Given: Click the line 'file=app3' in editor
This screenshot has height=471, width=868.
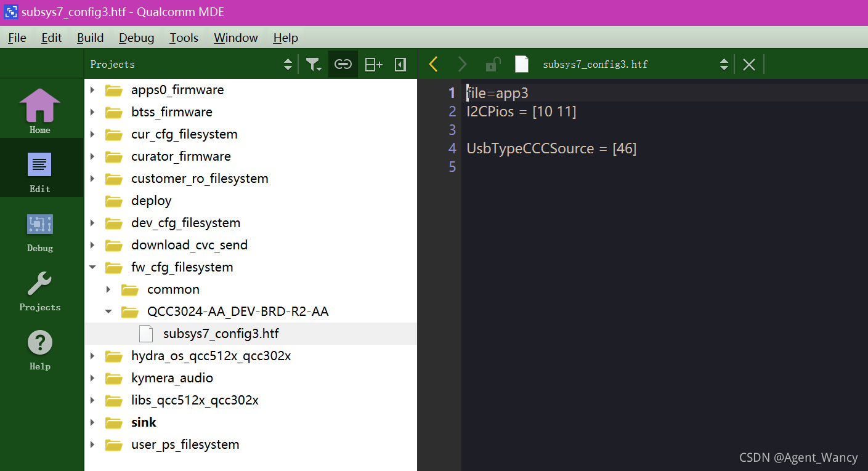Looking at the screenshot, I should click(498, 93).
